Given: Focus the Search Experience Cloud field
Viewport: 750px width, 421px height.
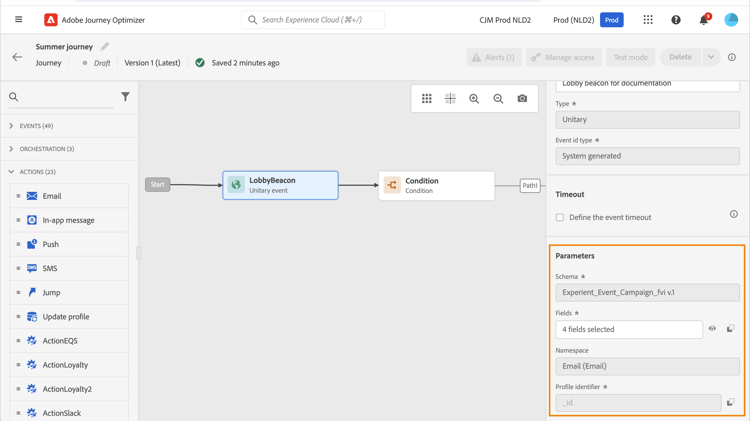Looking at the screenshot, I should 313,20.
